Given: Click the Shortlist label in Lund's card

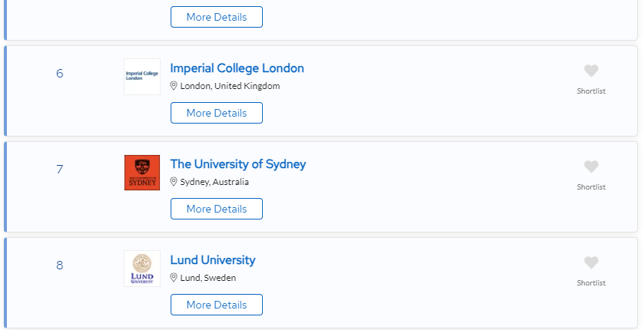Looking at the screenshot, I should click(x=591, y=283).
